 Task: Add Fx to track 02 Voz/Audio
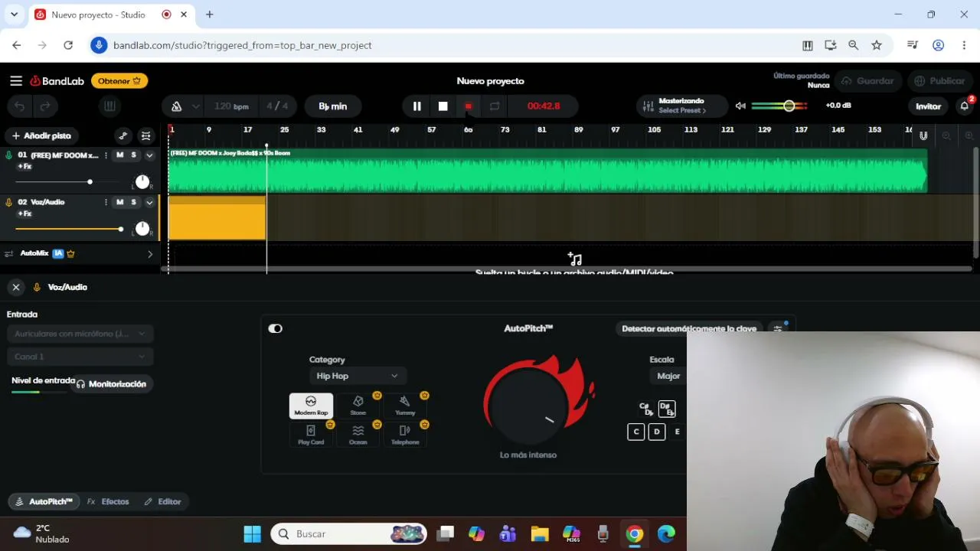tap(24, 214)
